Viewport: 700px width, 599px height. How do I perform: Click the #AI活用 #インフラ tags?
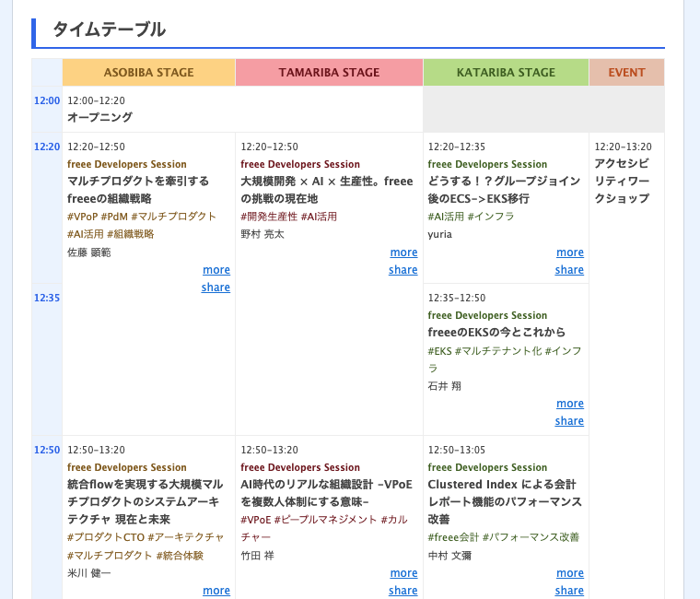471,217
